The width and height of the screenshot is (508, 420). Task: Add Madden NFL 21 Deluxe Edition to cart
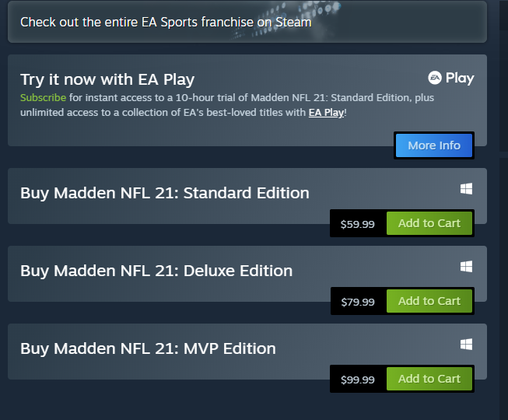(x=429, y=301)
